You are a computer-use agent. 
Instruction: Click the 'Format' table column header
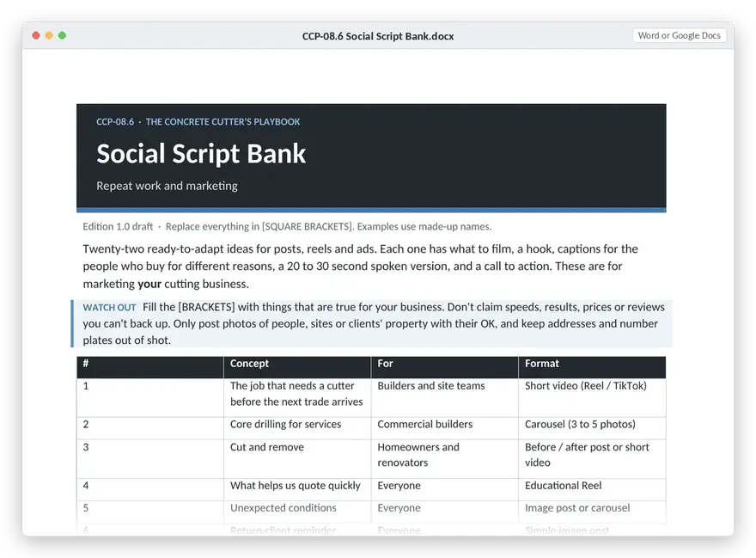tap(592, 367)
